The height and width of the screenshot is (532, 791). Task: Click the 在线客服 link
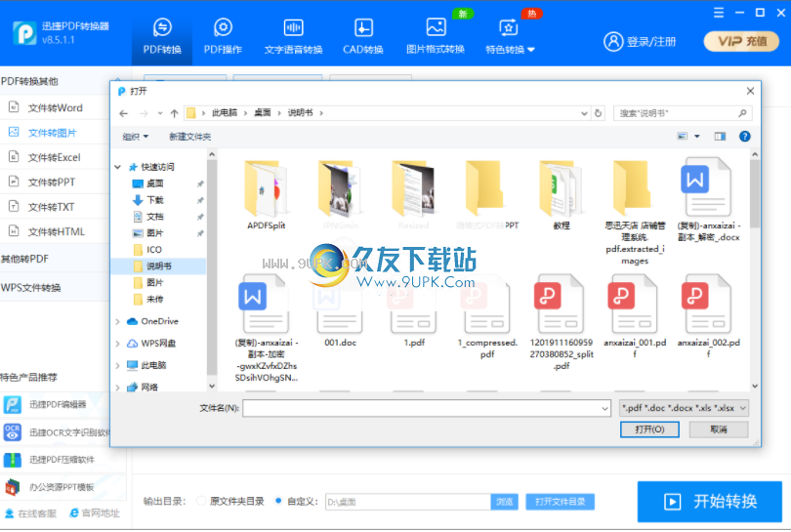tap(31, 513)
